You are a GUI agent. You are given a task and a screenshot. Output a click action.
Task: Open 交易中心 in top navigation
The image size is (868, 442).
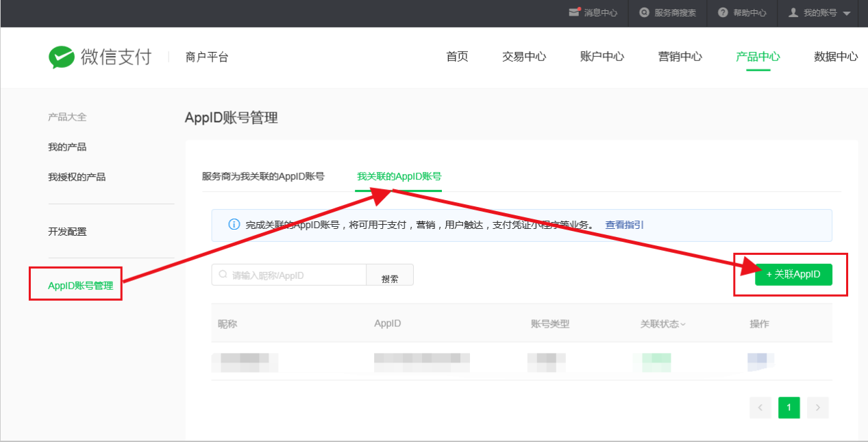524,57
